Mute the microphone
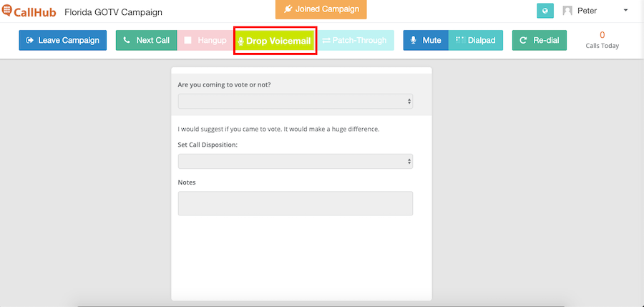 click(426, 40)
